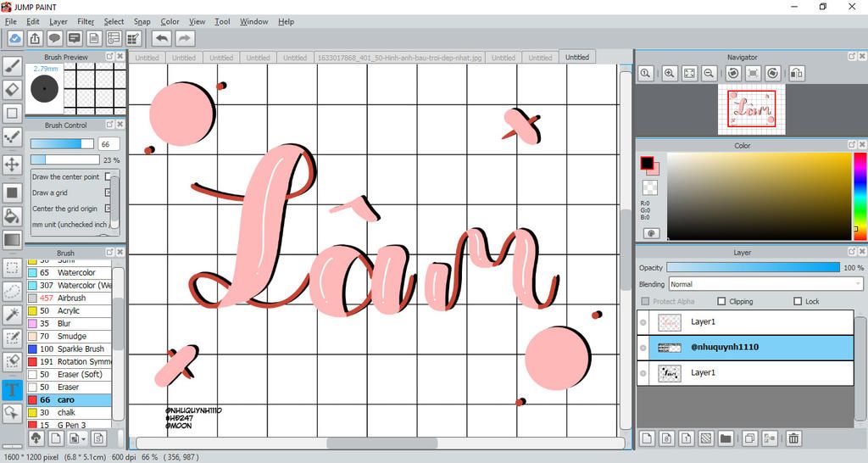Click the Redo arrow
868x463 pixels.
click(x=185, y=38)
